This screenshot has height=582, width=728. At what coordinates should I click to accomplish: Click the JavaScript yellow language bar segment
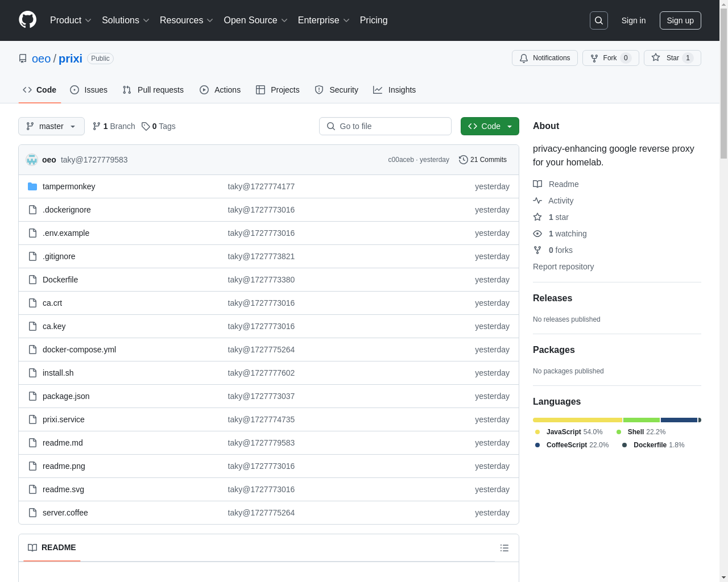(x=577, y=420)
